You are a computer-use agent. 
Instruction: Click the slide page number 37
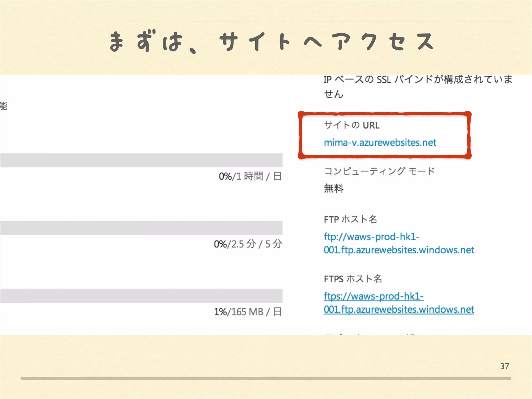point(504,366)
